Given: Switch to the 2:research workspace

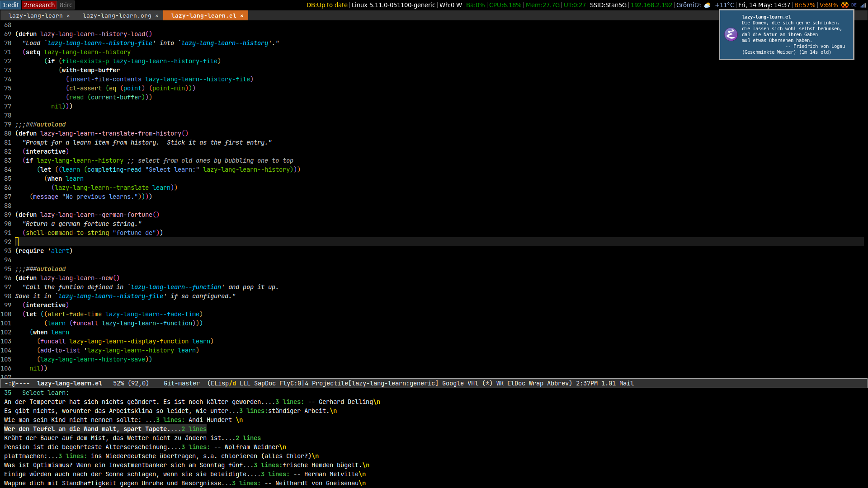Looking at the screenshot, I should [x=39, y=5].
